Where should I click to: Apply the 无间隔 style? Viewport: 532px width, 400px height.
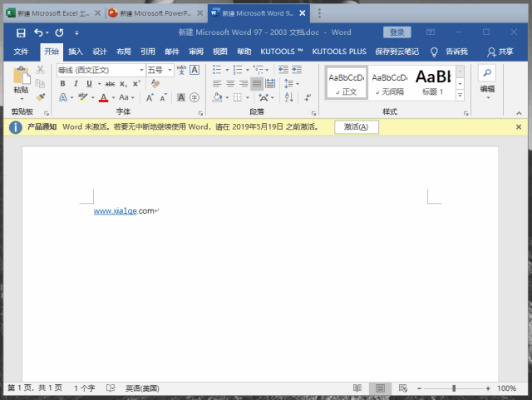coord(390,83)
